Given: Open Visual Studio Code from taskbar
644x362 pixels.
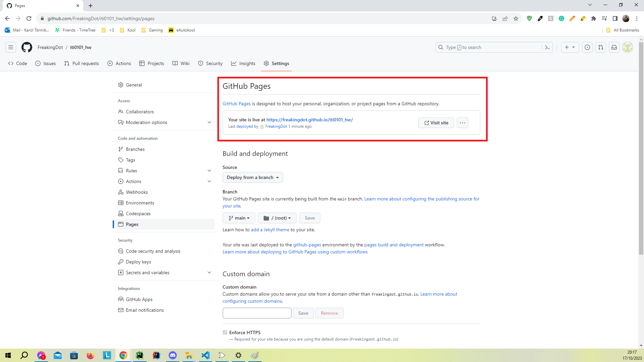Looking at the screenshot, I should pos(206,355).
